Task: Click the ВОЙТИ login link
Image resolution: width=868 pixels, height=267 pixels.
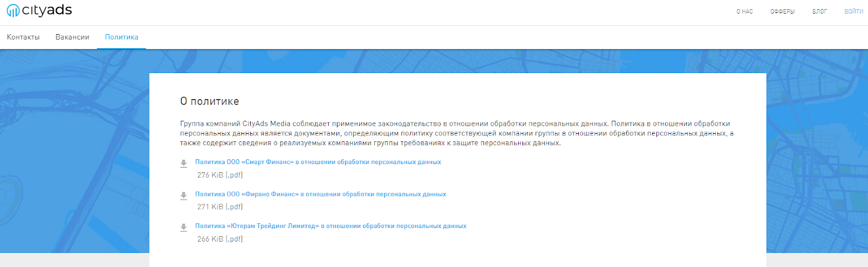Action: (853, 11)
